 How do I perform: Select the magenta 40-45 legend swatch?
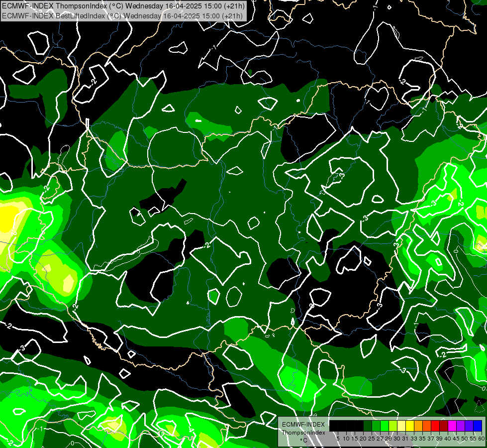(452, 426)
